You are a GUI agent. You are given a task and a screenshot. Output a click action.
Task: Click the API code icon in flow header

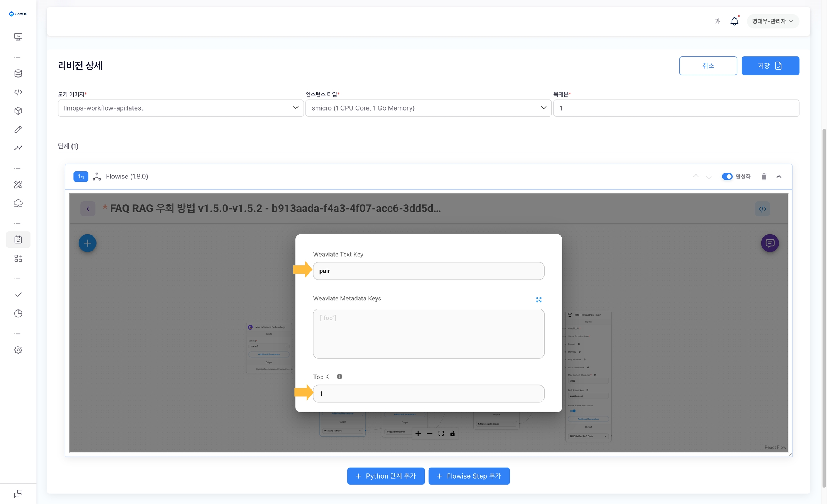coord(762,209)
